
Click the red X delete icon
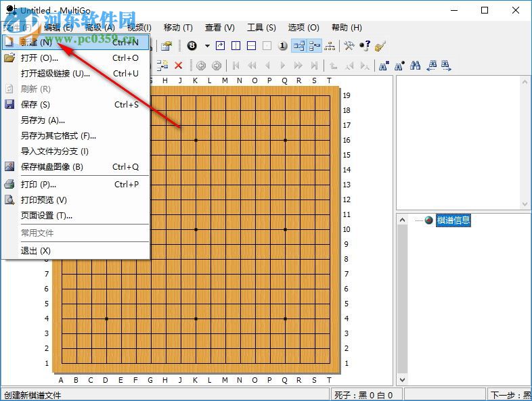[178, 65]
